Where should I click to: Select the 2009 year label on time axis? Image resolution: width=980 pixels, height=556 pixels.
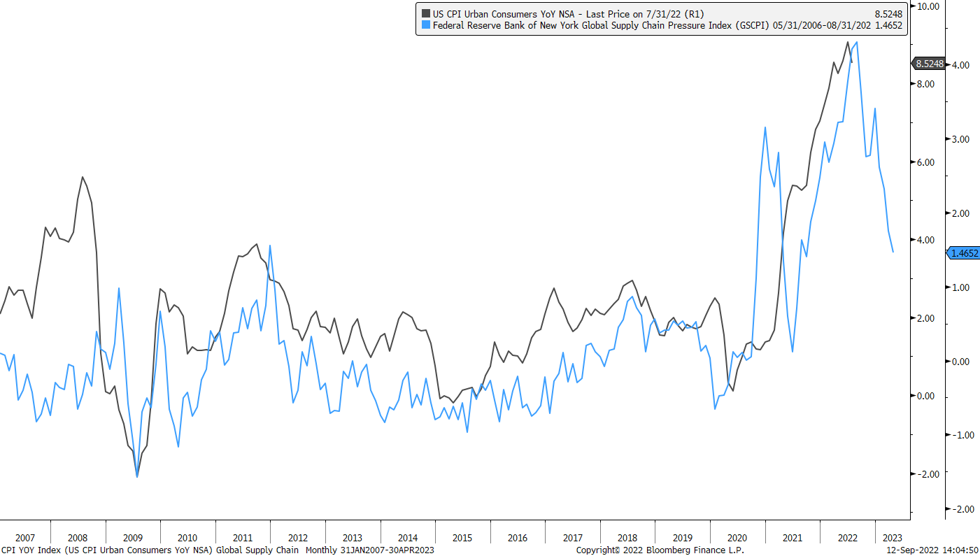132,538
